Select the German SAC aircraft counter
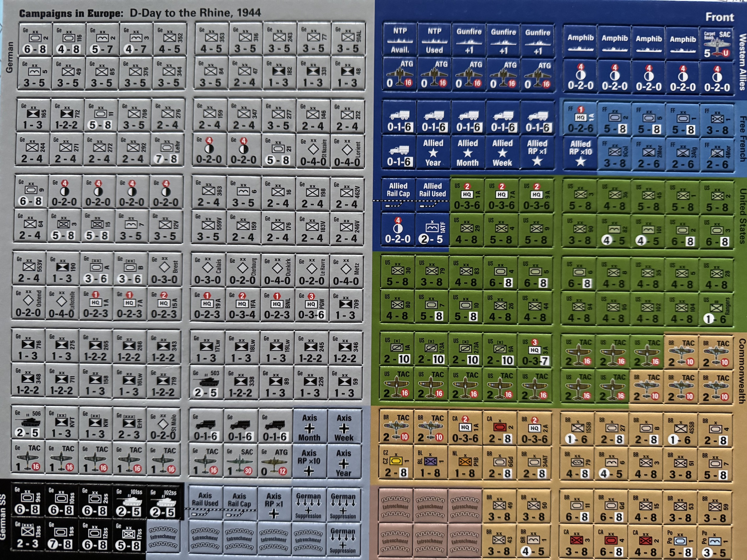The height and width of the screenshot is (560, 747). [x=240, y=461]
